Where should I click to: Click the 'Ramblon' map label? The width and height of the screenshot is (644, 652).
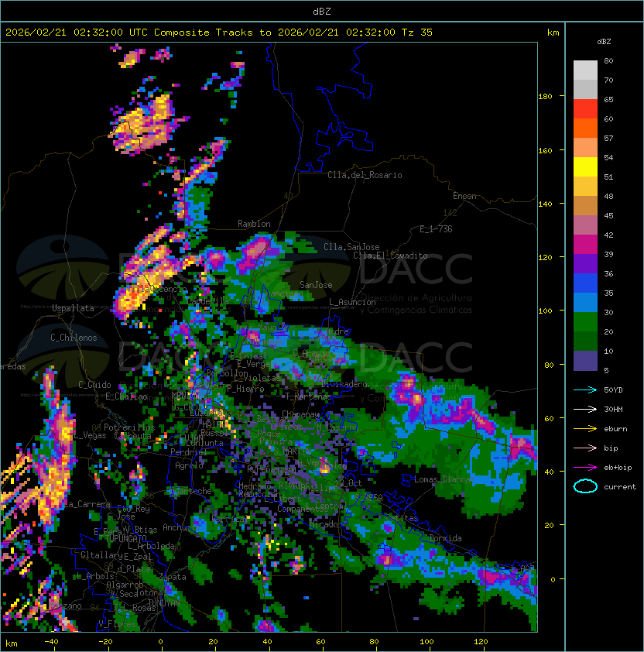click(254, 224)
